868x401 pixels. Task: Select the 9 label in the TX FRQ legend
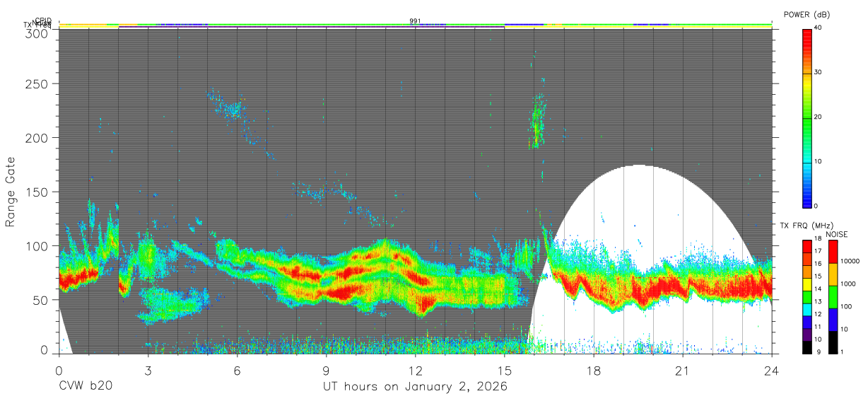click(x=817, y=351)
